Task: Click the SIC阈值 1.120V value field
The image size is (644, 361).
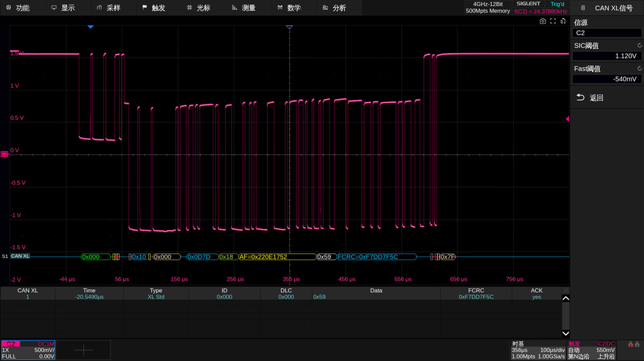Action: [x=606, y=56]
